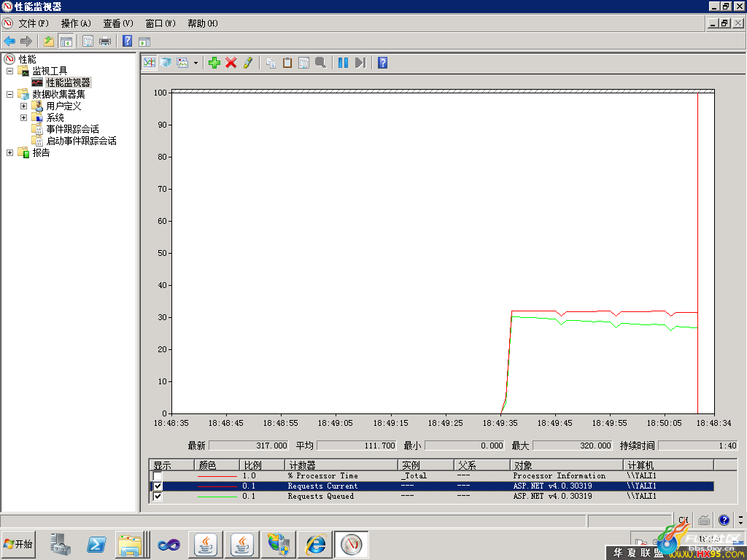The height and width of the screenshot is (560, 747).
Task: Open Performance Monitor help in graph toolbar
Action: (382, 63)
